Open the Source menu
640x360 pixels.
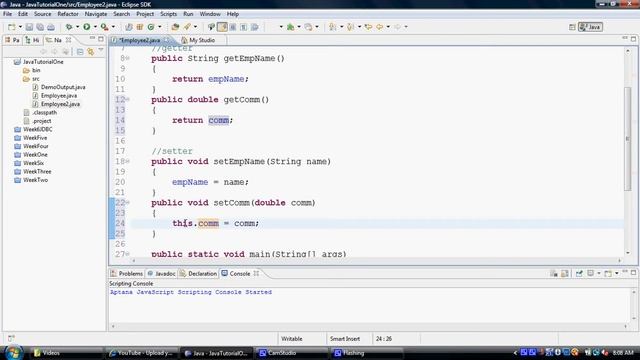42,14
